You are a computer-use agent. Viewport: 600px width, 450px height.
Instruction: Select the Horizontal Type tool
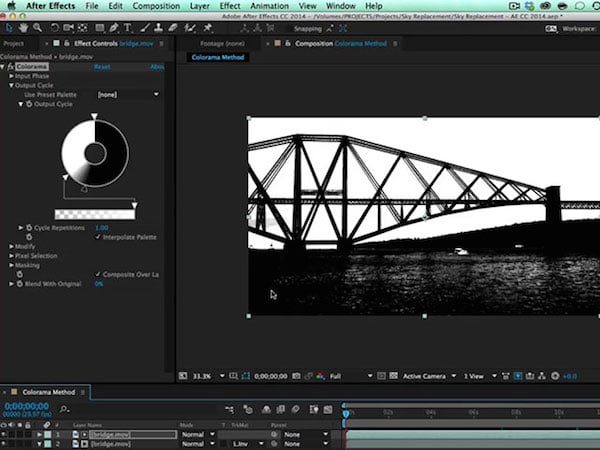[127, 28]
